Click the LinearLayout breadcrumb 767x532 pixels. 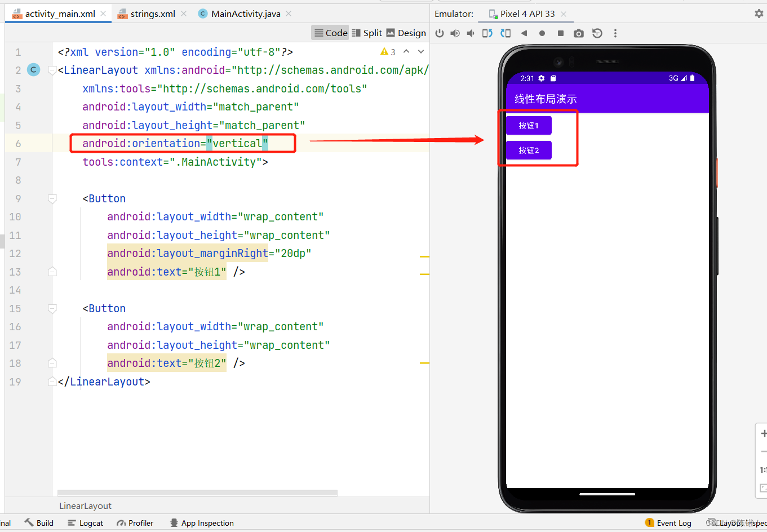pyautogui.click(x=85, y=506)
